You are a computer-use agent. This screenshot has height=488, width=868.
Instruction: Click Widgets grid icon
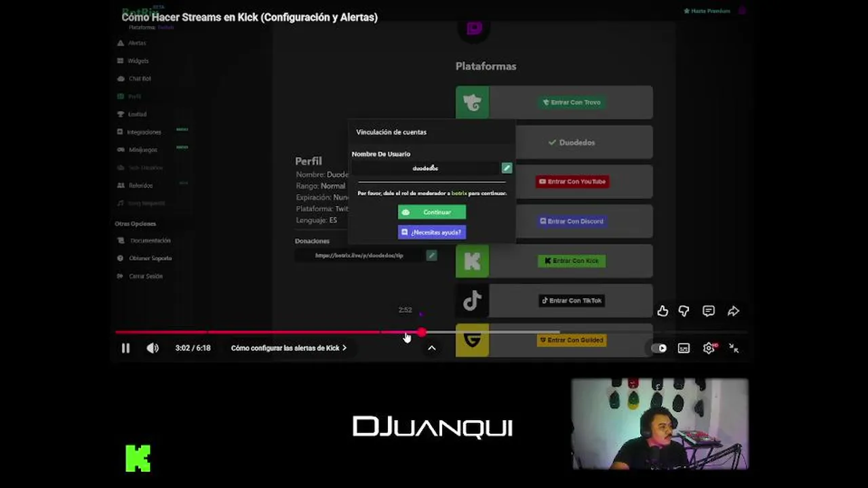coord(120,60)
